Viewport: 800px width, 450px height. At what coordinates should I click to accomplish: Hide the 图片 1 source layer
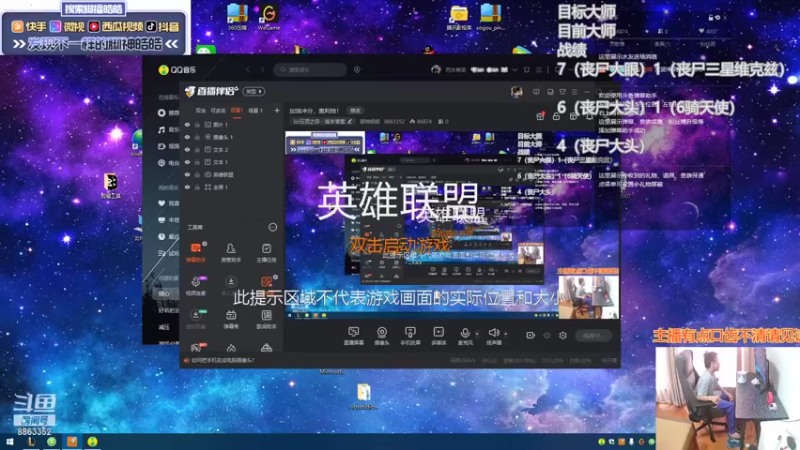click(x=188, y=124)
